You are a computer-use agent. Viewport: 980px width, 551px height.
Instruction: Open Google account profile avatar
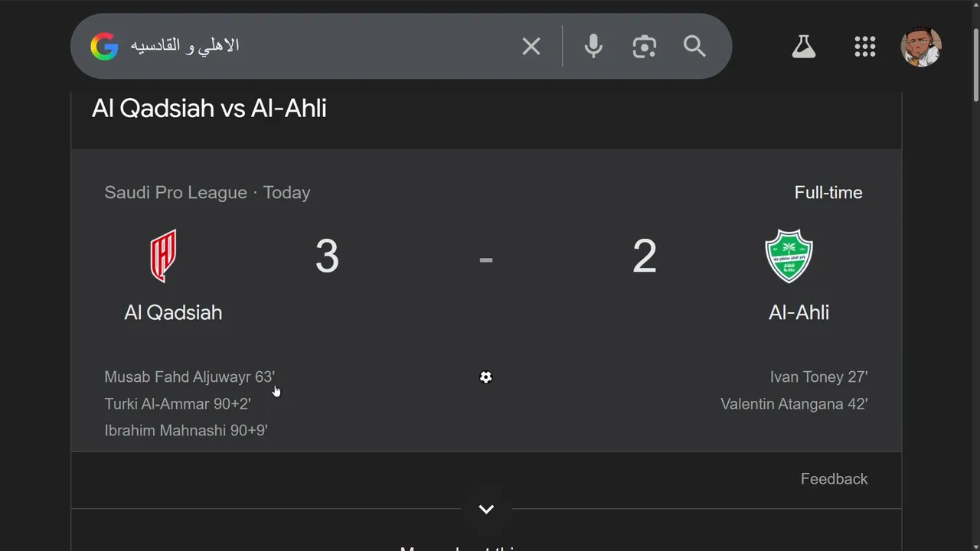pos(920,47)
